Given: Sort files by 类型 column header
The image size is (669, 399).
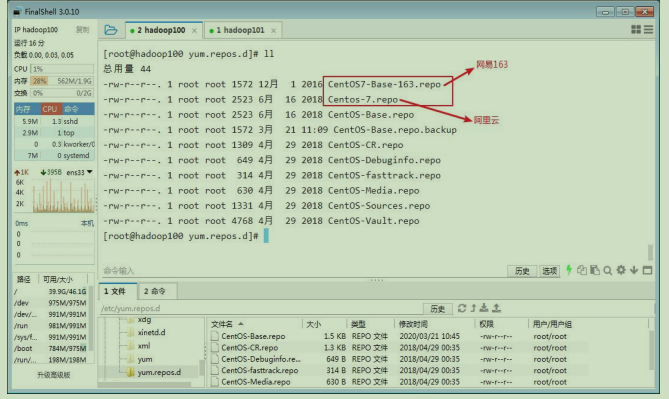Looking at the screenshot, I should [370, 324].
